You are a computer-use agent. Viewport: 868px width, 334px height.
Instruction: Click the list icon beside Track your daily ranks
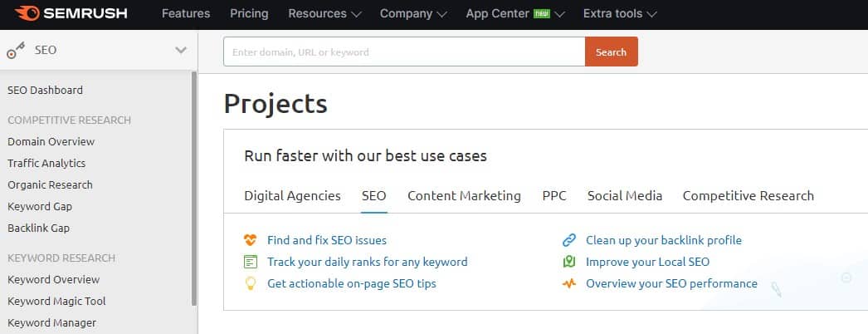pos(251,262)
